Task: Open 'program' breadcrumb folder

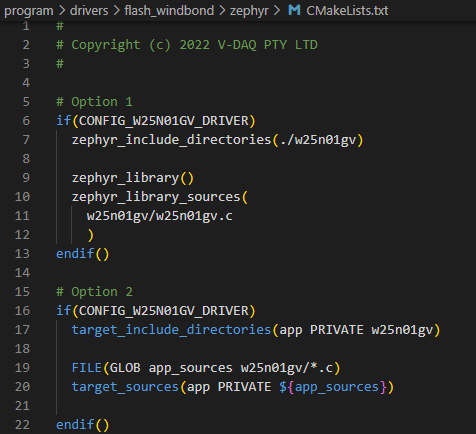Action: pos(29,11)
